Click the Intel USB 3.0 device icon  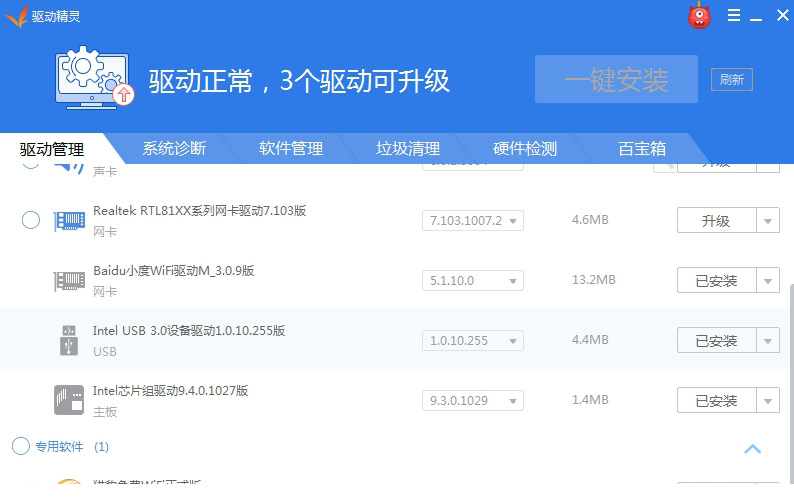click(x=69, y=340)
